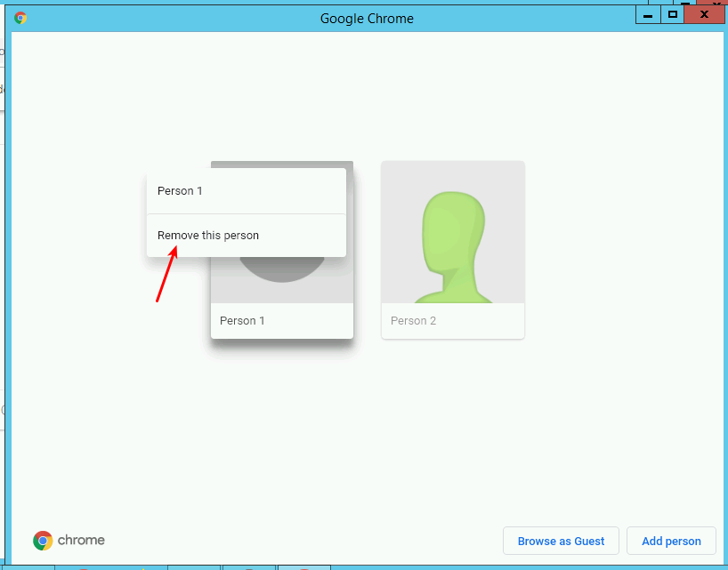The width and height of the screenshot is (728, 570).
Task: Click the Browse as Guest button
Action: tap(561, 541)
